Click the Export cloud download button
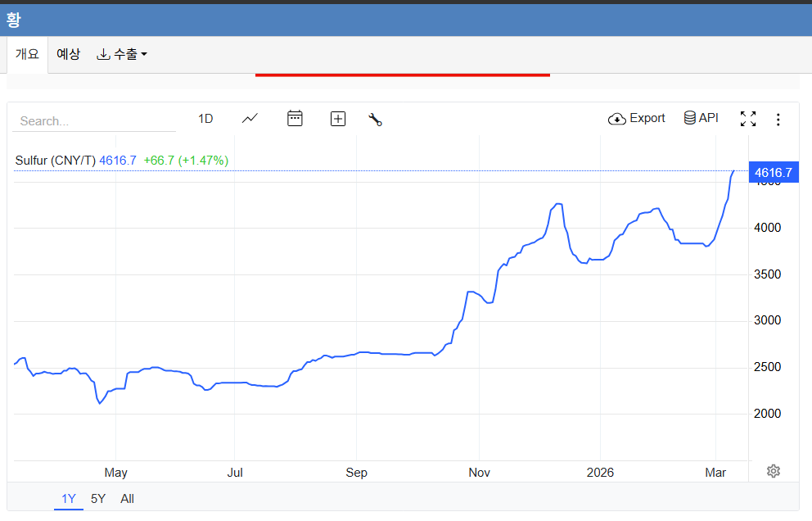 coord(637,118)
